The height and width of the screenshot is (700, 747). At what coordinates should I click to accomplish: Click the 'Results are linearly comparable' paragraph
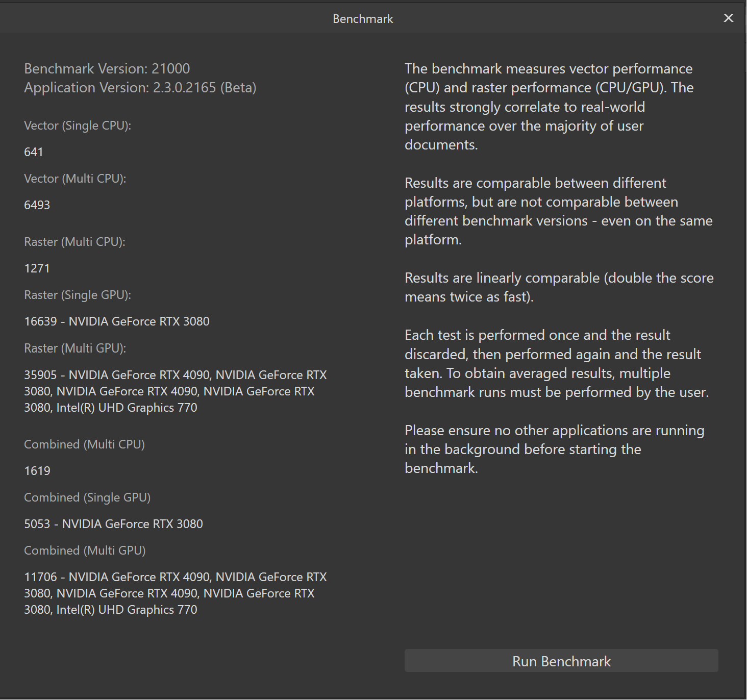(559, 287)
